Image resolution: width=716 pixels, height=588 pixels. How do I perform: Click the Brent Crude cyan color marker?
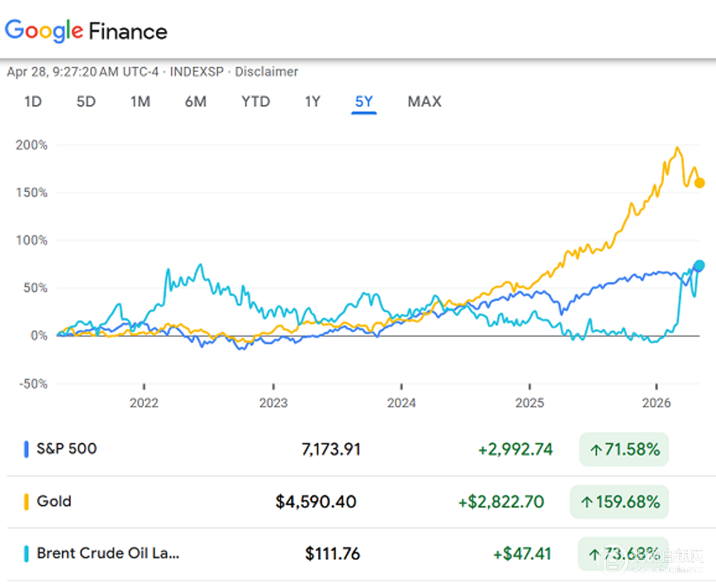pyautogui.click(x=27, y=554)
